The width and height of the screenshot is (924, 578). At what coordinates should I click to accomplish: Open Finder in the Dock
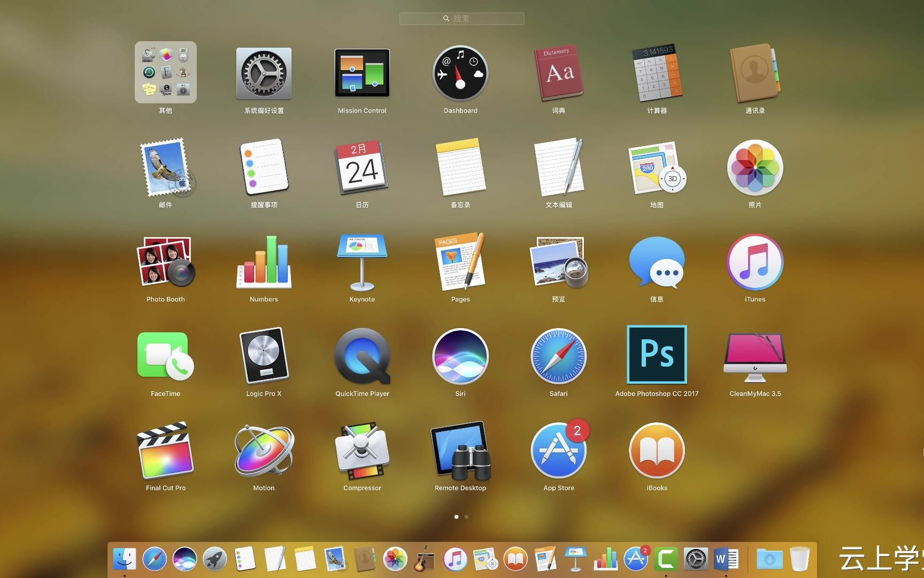pyautogui.click(x=125, y=559)
